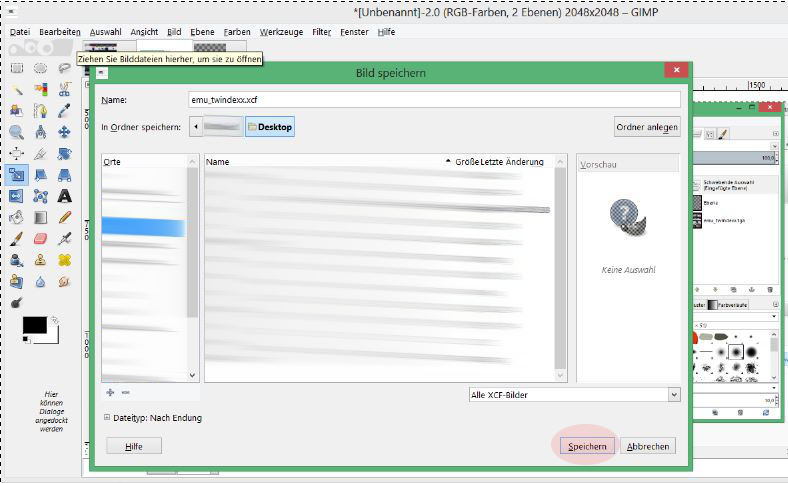
Task: Click the Abbrechen button
Action: pyautogui.click(x=648, y=446)
